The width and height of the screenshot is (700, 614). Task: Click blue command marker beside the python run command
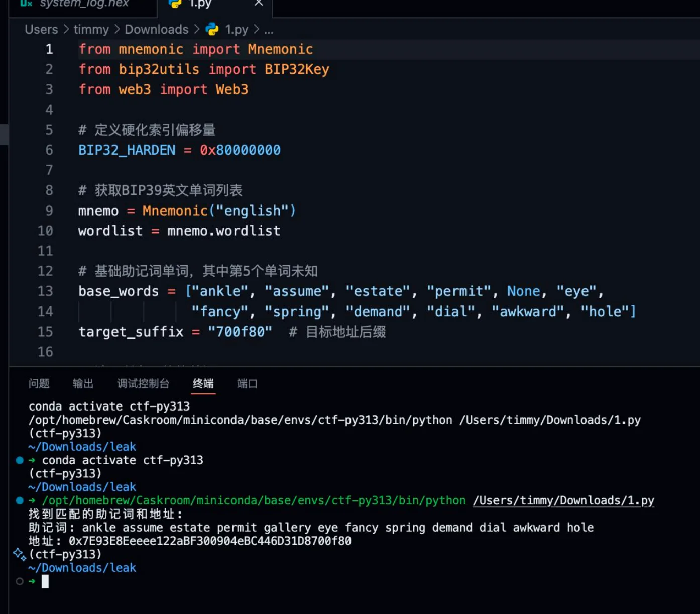pyautogui.click(x=20, y=500)
